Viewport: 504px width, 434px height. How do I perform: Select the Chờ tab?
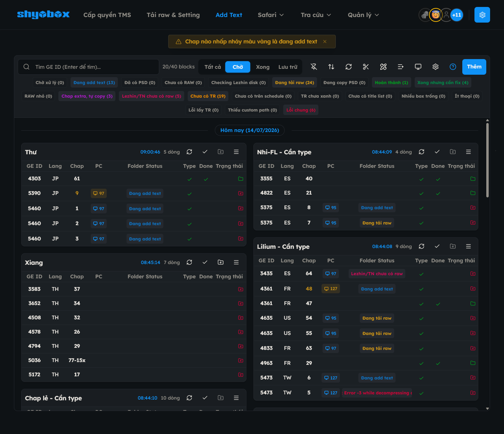pos(238,67)
